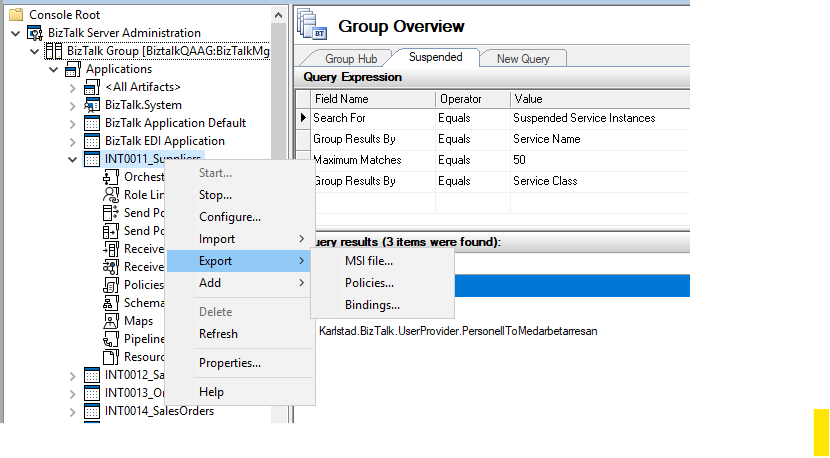Expand the BizTalk EDI Application node
Image resolution: width=830 pixels, height=458 pixels.
[73, 142]
